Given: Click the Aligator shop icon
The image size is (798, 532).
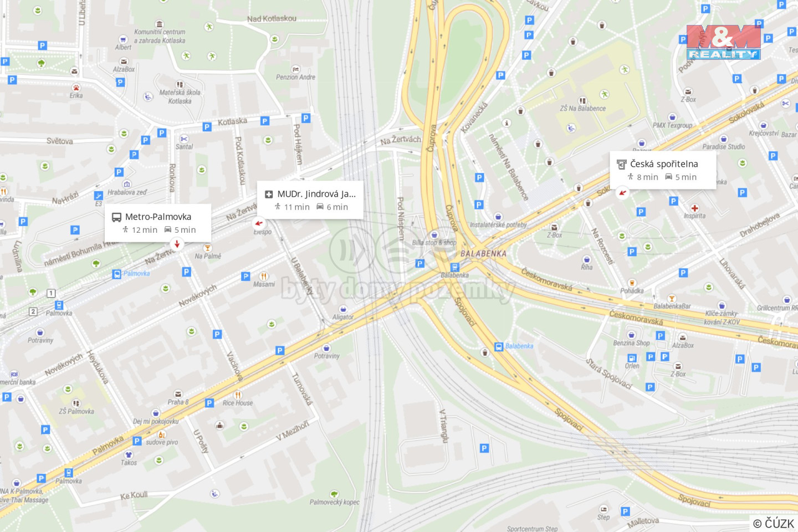Looking at the screenshot, I should [343, 309].
